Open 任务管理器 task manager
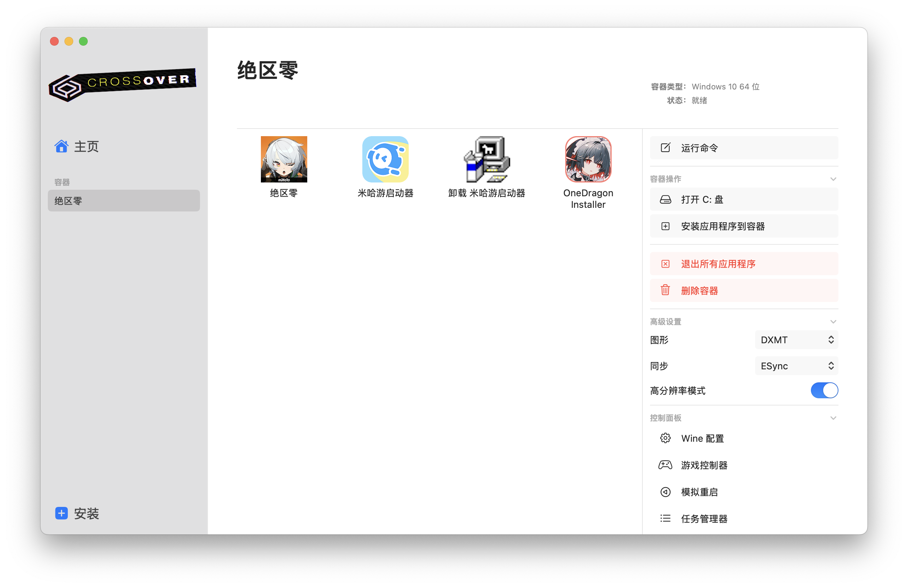The image size is (908, 588). [704, 518]
